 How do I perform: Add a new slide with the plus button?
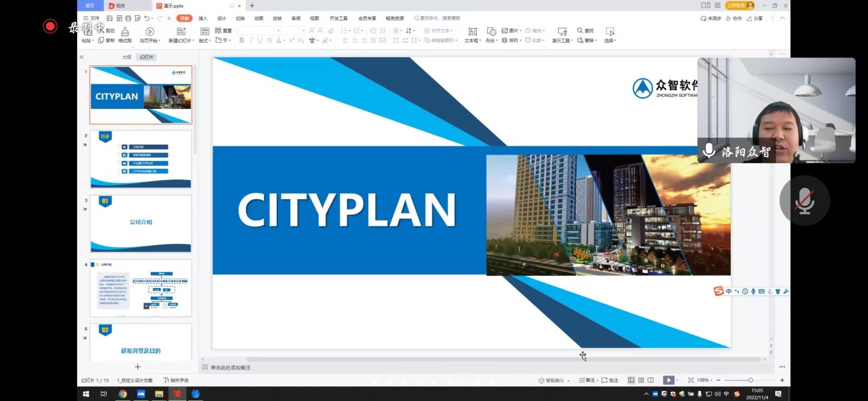(138, 367)
